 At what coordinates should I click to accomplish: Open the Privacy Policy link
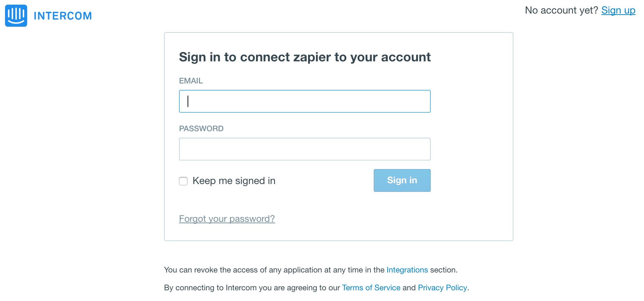(x=443, y=288)
